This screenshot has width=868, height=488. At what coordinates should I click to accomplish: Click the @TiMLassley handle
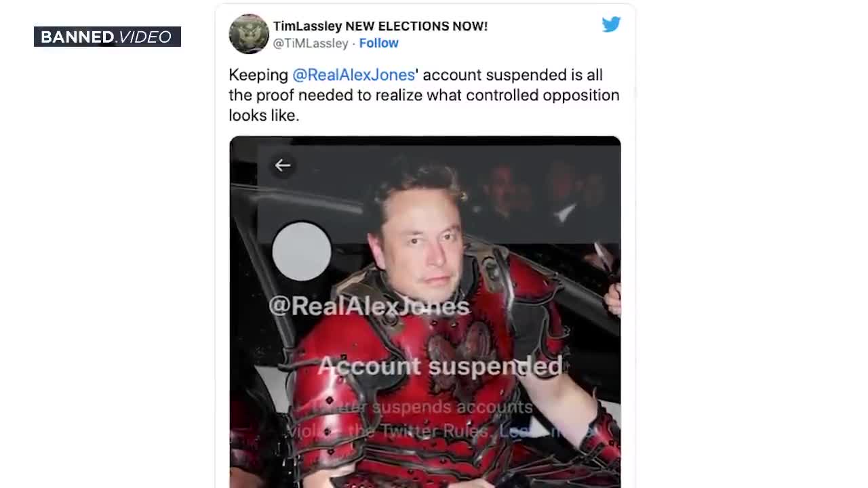(311, 43)
